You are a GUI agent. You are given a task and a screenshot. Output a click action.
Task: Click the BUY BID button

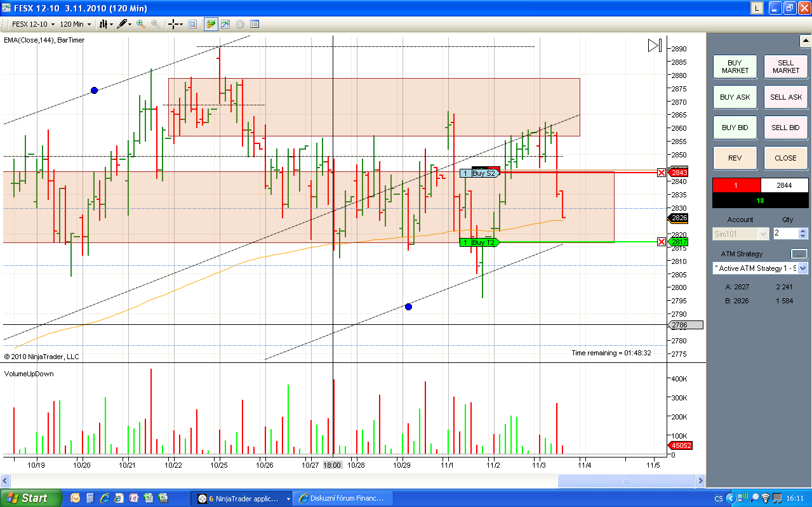(735, 128)
